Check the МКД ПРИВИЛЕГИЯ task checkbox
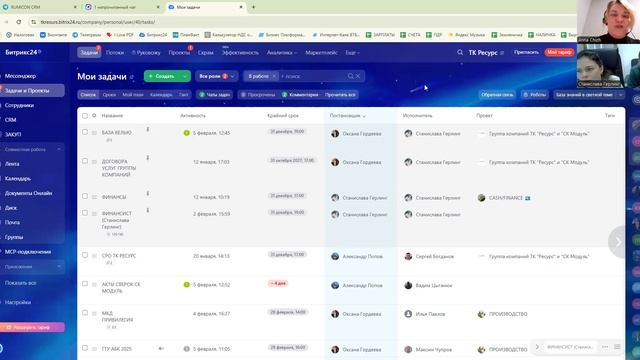 point(85,313)
